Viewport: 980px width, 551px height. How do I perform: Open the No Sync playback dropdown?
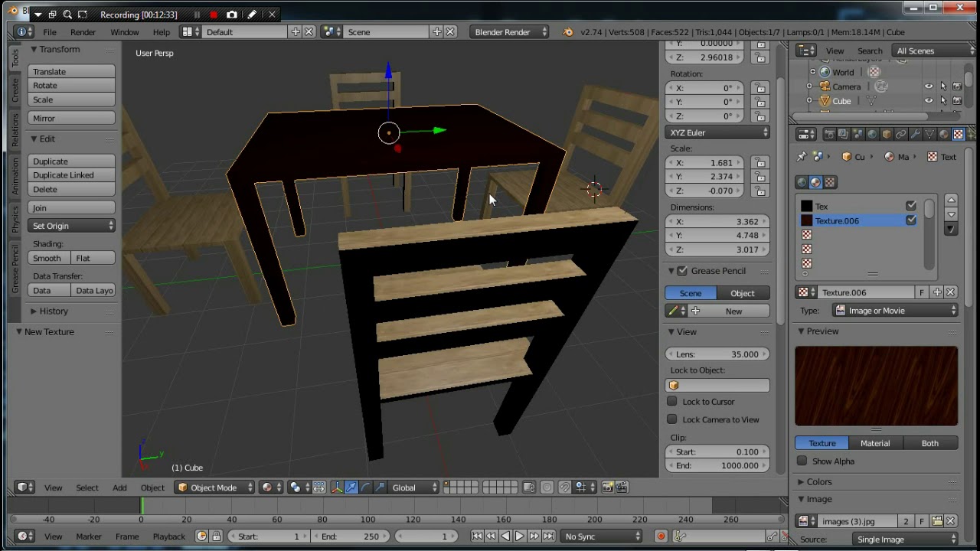602,536
